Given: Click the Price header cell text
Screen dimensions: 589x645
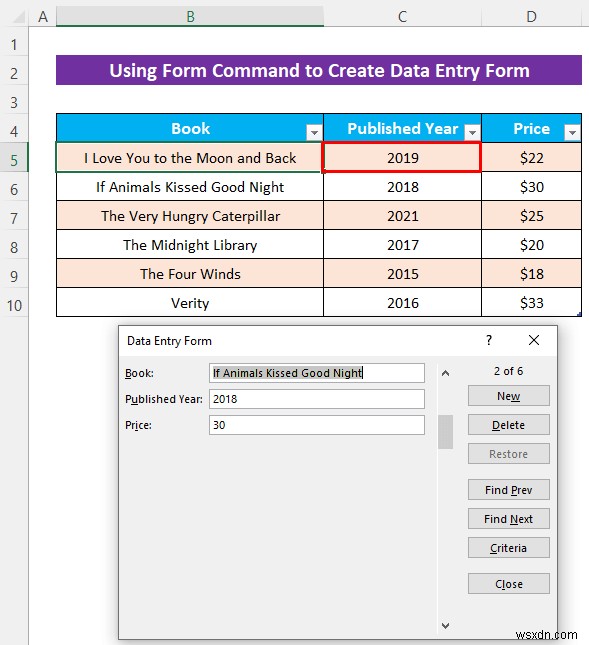Looking at the screenshot, I should point(531,128).
